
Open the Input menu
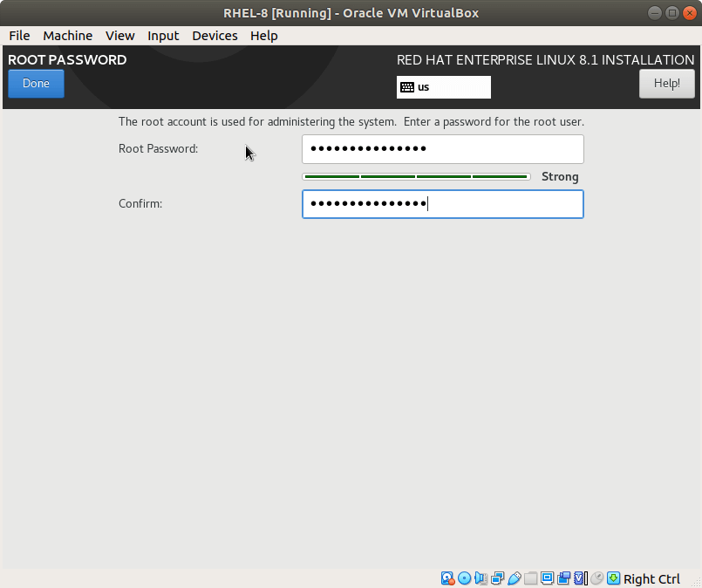point(163,36)
